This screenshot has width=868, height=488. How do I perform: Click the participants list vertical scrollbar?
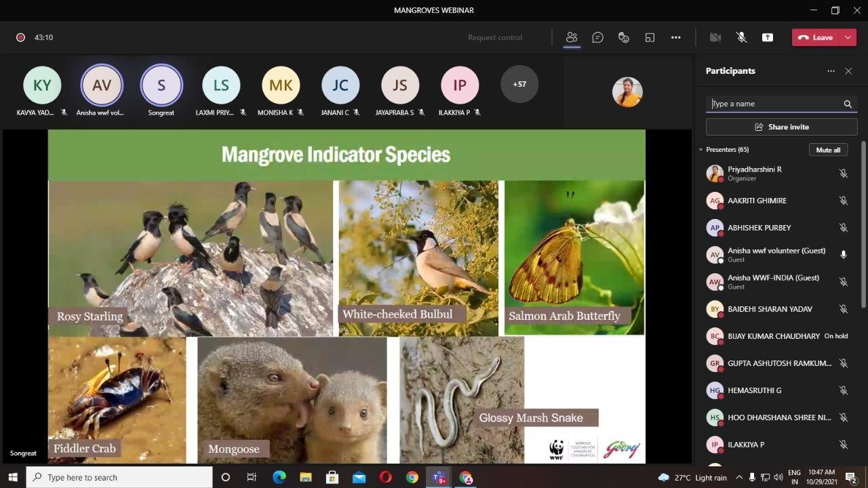click(863, 224)
